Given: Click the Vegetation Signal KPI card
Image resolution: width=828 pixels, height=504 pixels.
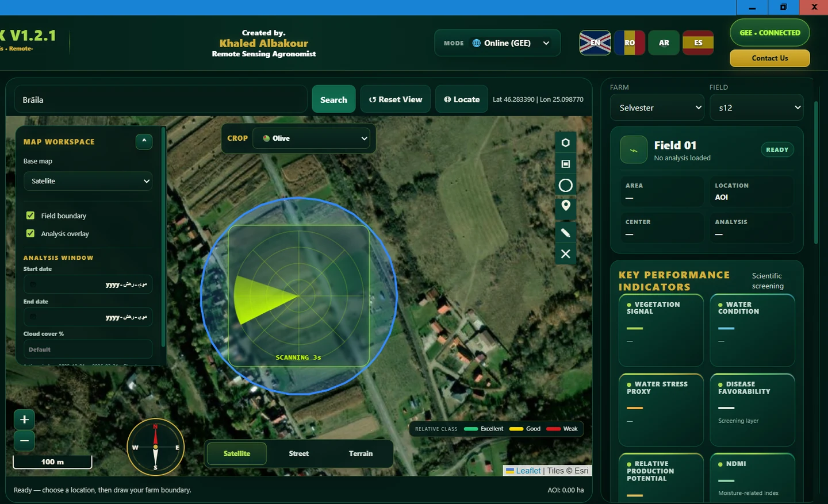Looking at the screenshot, I should point(661,330).
